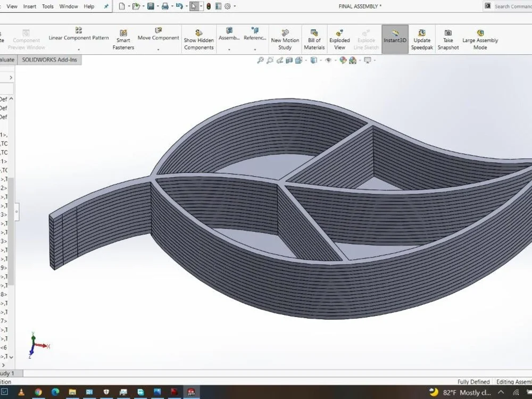Click Exploded View tool

tap(339, 40)
